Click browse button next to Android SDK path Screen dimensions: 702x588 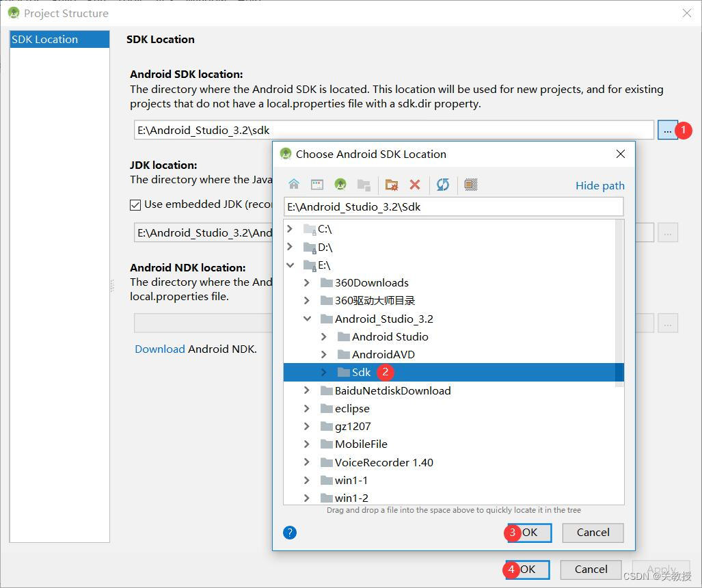[667, 131]
